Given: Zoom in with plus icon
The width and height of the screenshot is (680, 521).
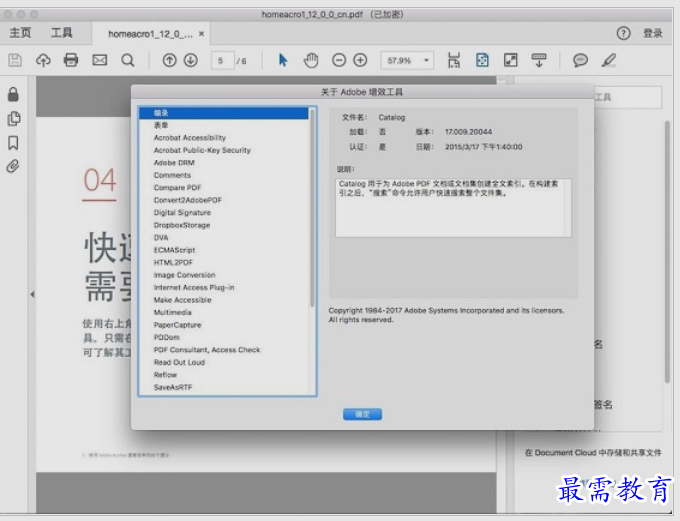Looking at the screenshot, I should click(360, 60).
